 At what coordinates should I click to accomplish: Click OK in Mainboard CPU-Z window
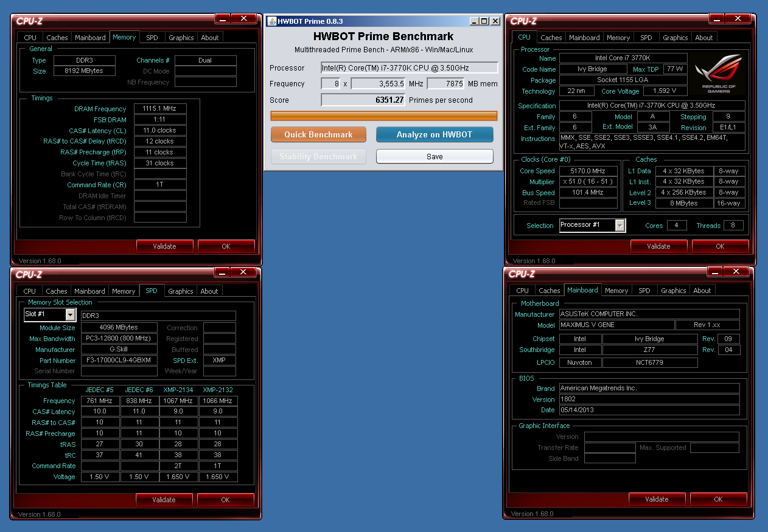coord(718,499)
